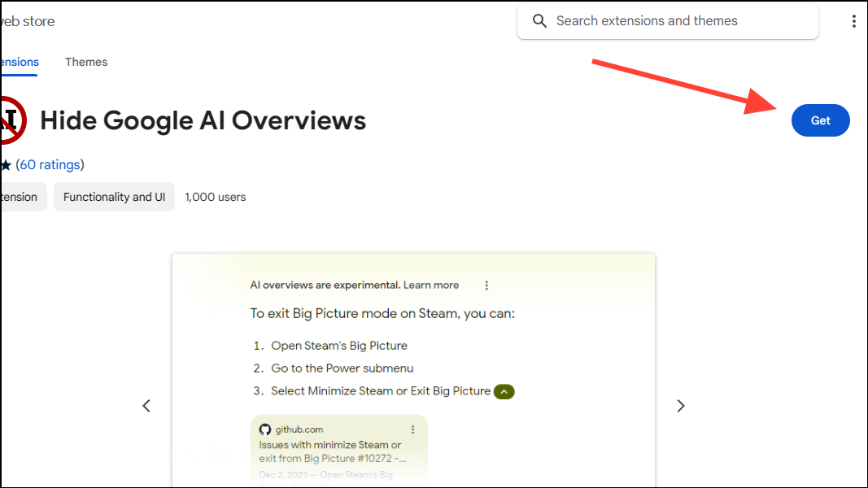868x488 pixels.
Task: Open the three-dot menu on the AI overview banner
Action: pyautogui.click(x=486, y=285)
